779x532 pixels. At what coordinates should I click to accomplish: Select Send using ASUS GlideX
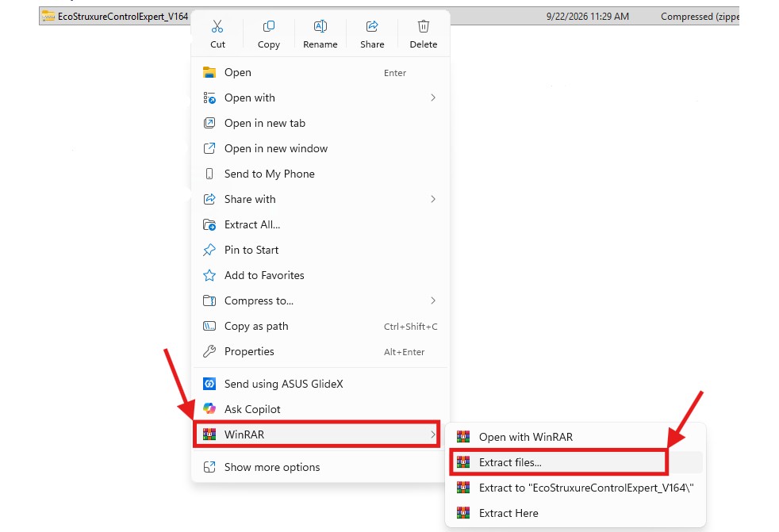pos(320,384)
